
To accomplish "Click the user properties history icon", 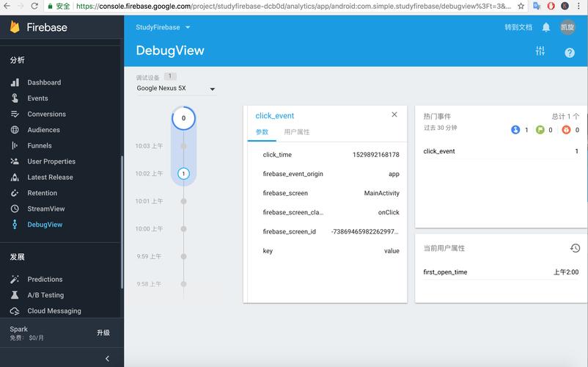I will [x=575, y=248].
